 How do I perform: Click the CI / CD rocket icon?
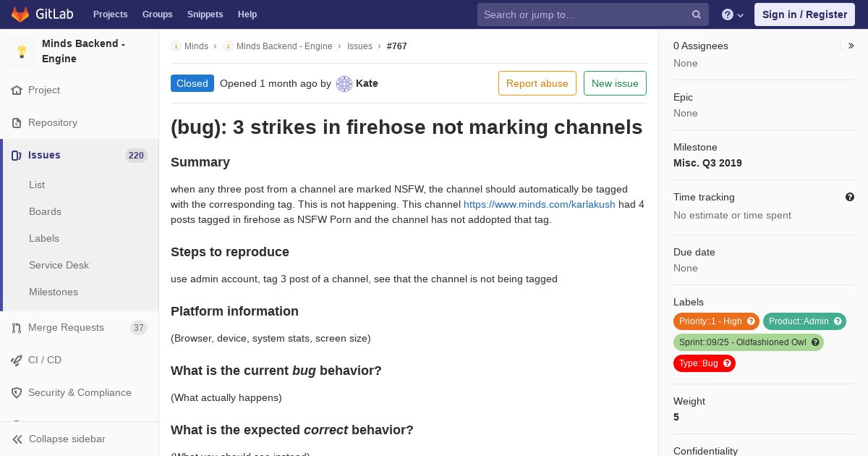(17, 360)
